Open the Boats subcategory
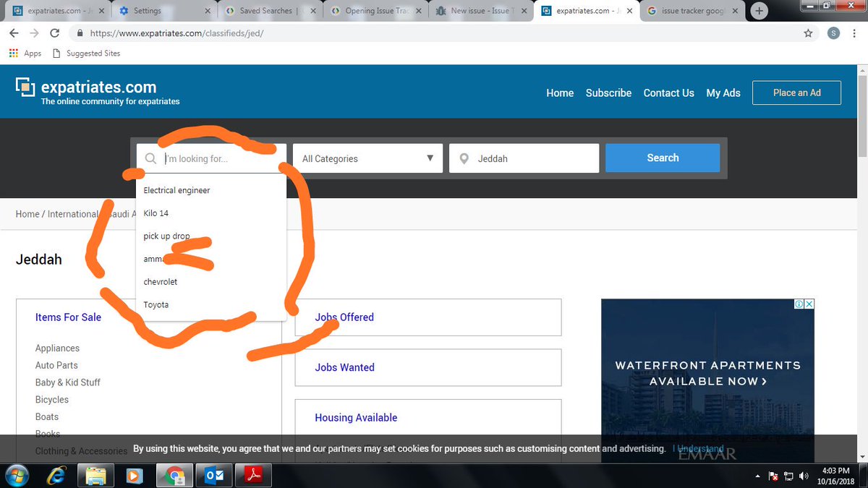This screenshot has width=868, height=488. [47, 416]
